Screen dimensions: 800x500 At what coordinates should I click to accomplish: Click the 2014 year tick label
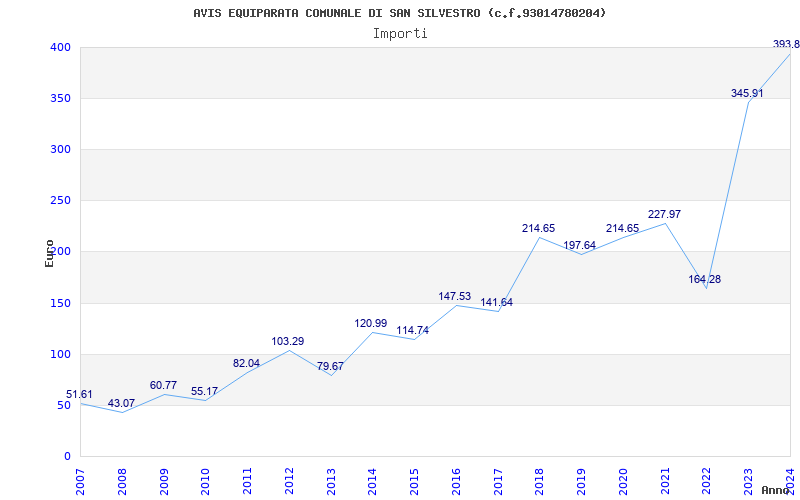(x=372, y=482)
